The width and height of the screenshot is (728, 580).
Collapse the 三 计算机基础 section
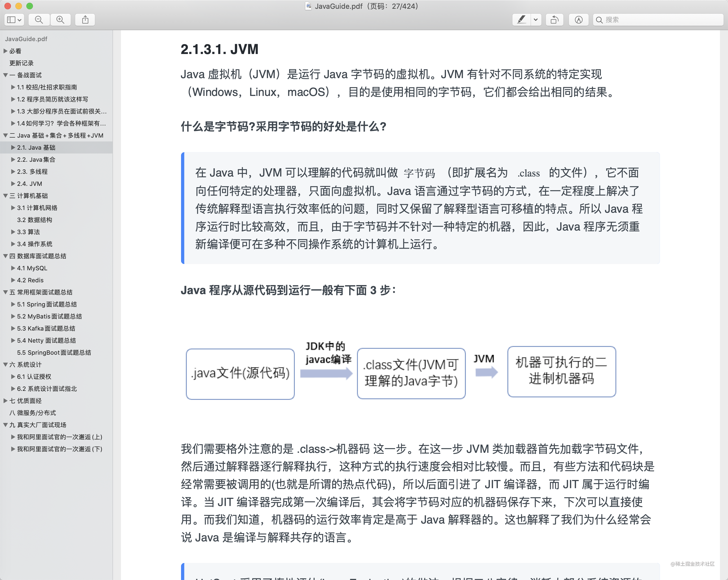click(x=5, y=196)
